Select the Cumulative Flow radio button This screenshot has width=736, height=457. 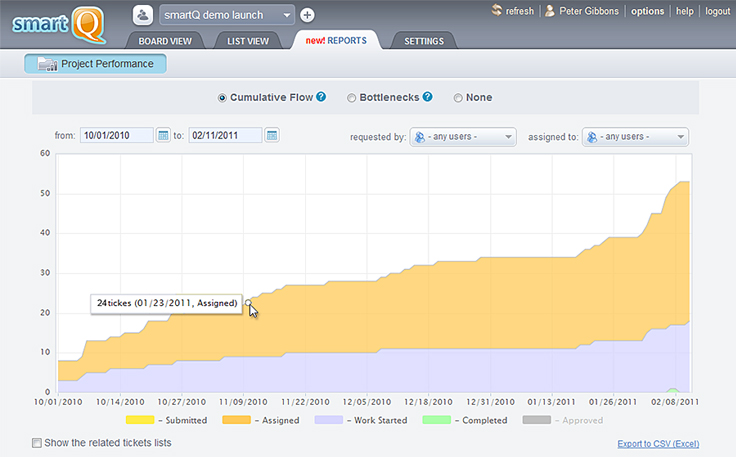pos(222,98)
